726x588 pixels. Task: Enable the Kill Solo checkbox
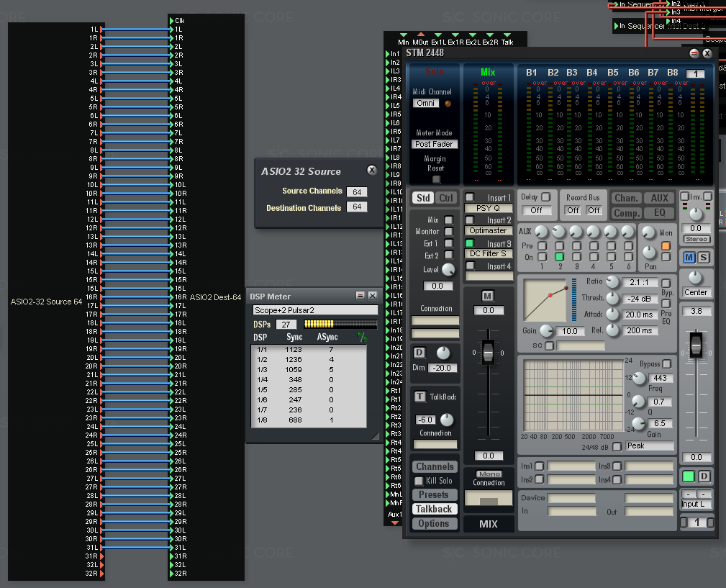click(419, 481)
